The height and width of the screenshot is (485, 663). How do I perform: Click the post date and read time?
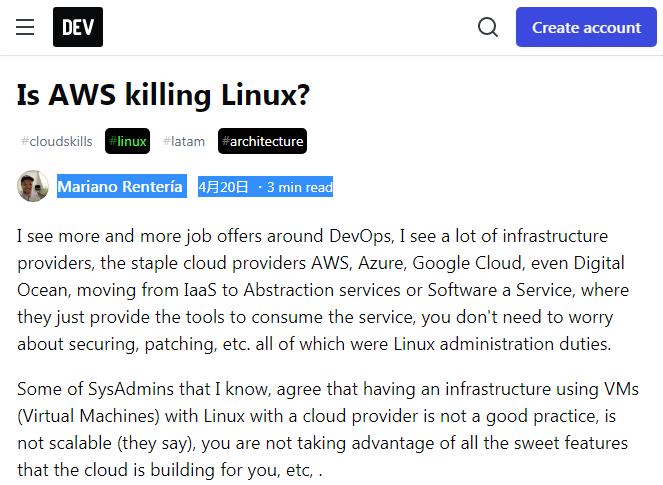point(265,186)
